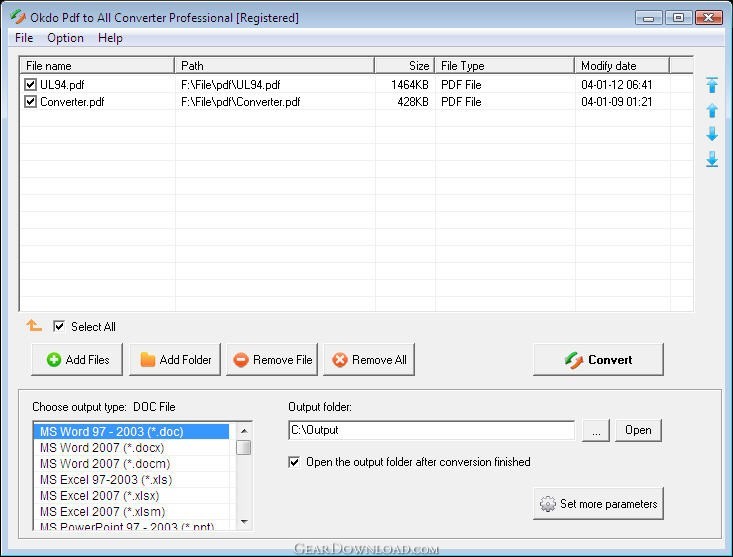Move selected file to top of list
733x557 pixels.
coord(711,85)
